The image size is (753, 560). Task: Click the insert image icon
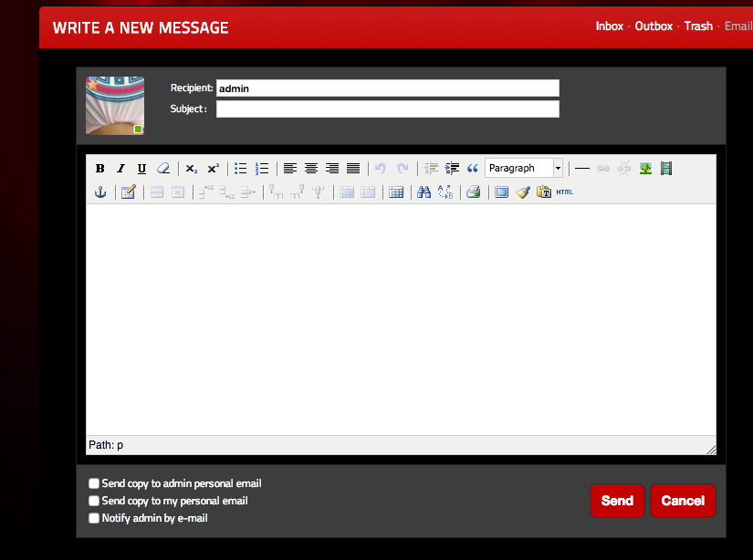pyautogui.click(x=645, y=169)
